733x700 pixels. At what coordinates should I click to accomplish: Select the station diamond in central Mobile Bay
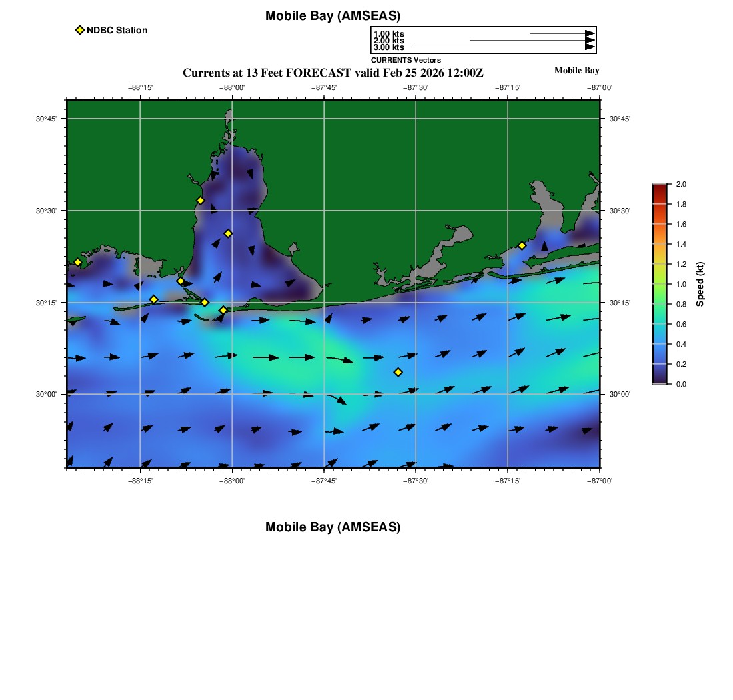click(228, 233)
